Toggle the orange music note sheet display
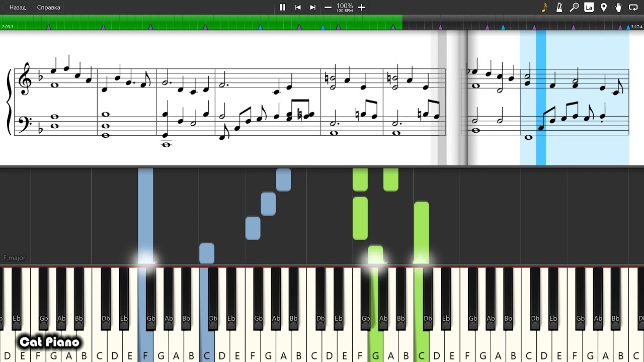 coord(544,8)
